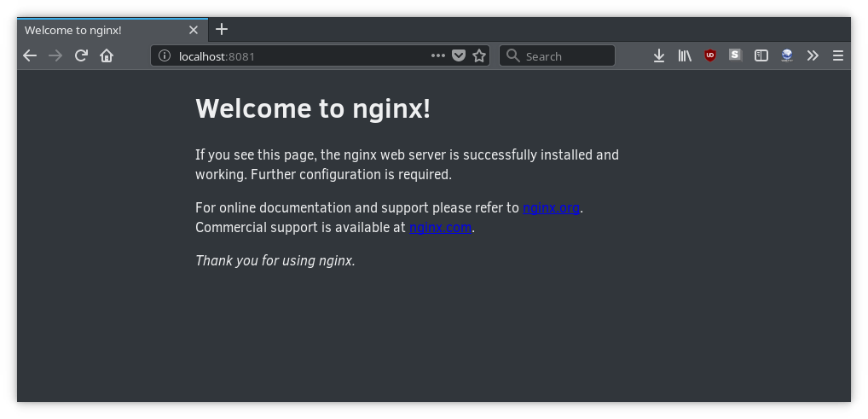Screen dimensions: 868x419
Task: Show site information for localhost
Action: 165,56
